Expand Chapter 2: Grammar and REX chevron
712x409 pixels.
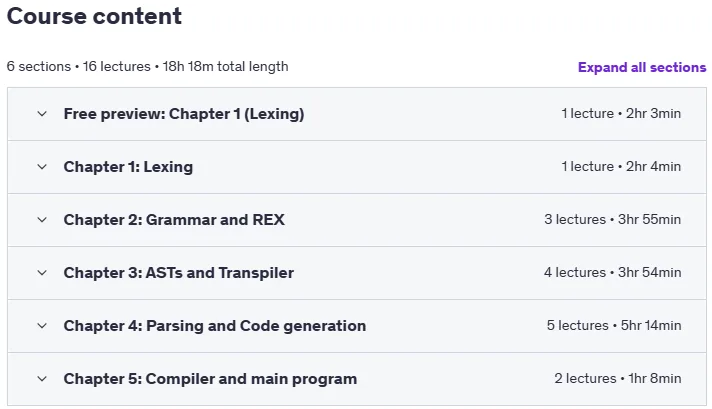click(42, 220)
